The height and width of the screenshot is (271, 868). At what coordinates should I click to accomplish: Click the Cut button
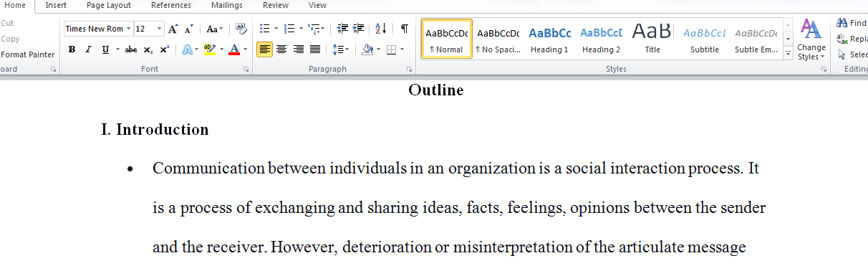coord(7,23)
